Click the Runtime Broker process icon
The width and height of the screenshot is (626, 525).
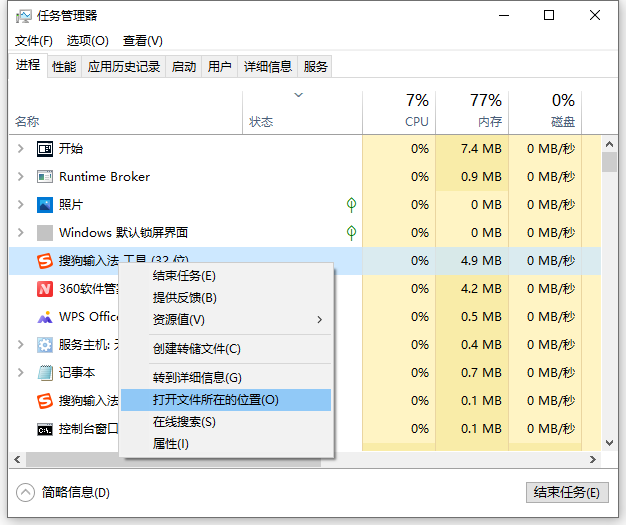[x=44, y=177]
